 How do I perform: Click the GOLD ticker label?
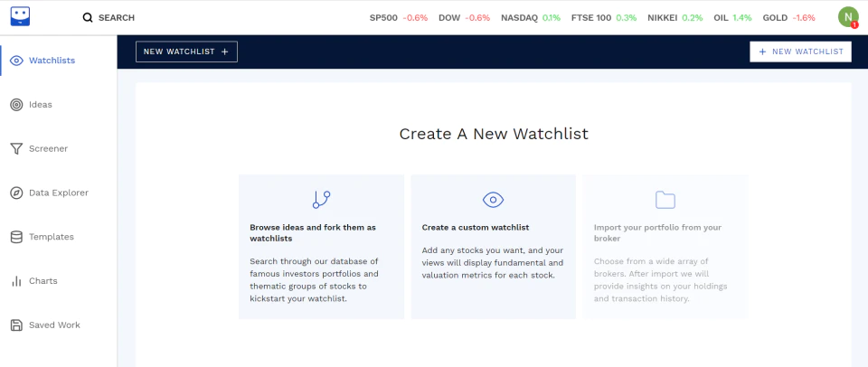point(775,18)
